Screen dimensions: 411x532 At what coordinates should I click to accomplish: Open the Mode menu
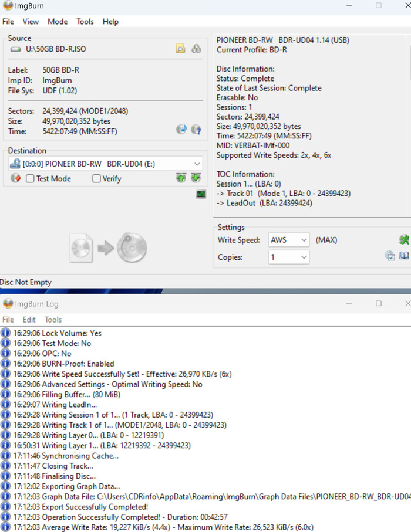(58, 22)
